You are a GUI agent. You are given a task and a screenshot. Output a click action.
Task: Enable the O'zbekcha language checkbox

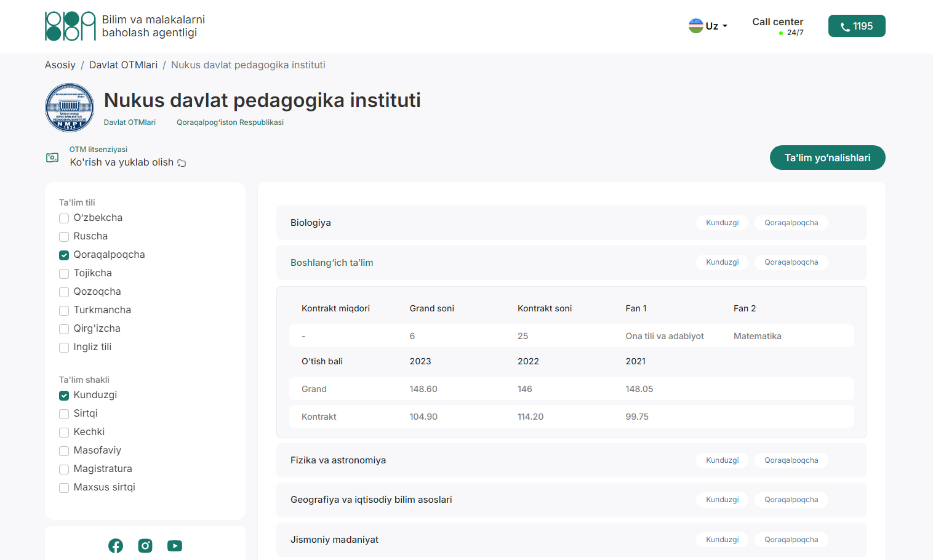[x=64, y=218]
